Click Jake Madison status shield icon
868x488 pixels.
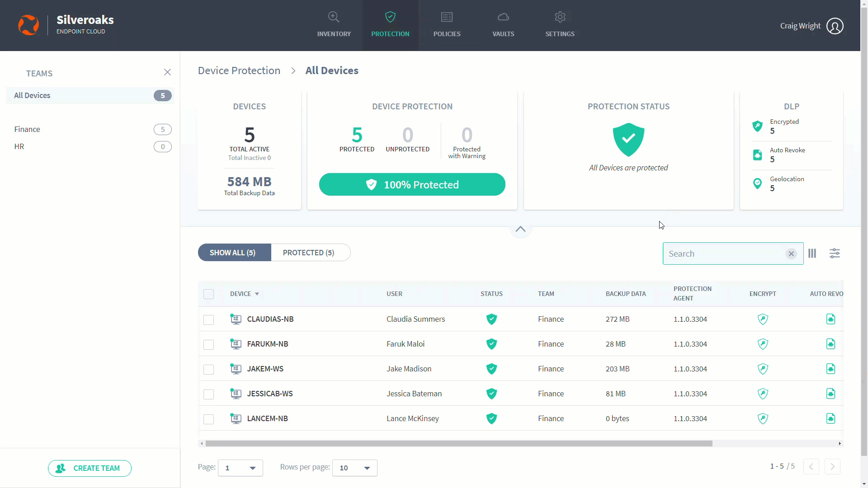pos(491,369)
